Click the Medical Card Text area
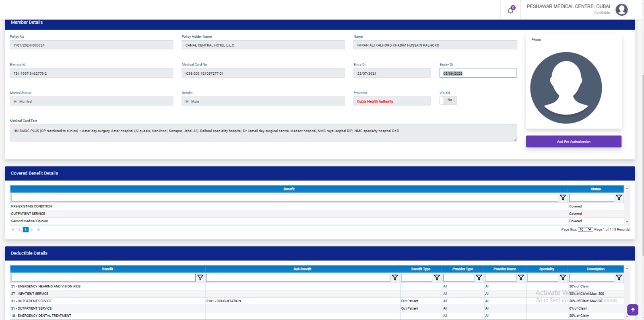 263,133
